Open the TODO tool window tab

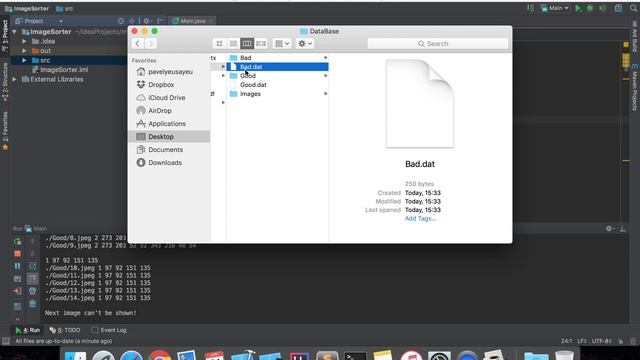coord(65,330)
